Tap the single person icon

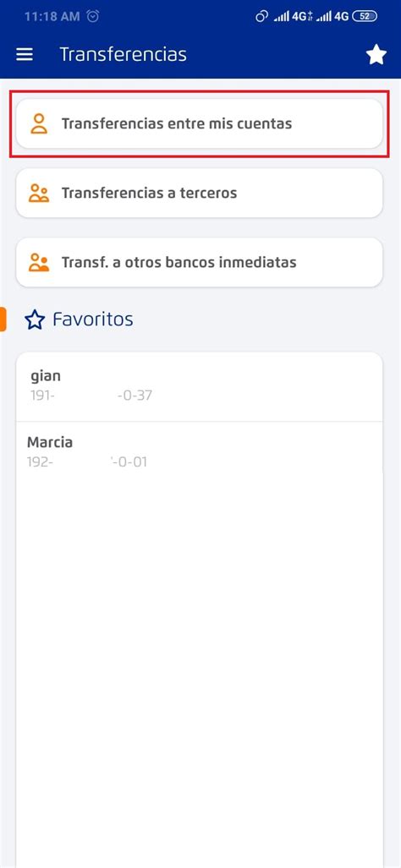39,123
